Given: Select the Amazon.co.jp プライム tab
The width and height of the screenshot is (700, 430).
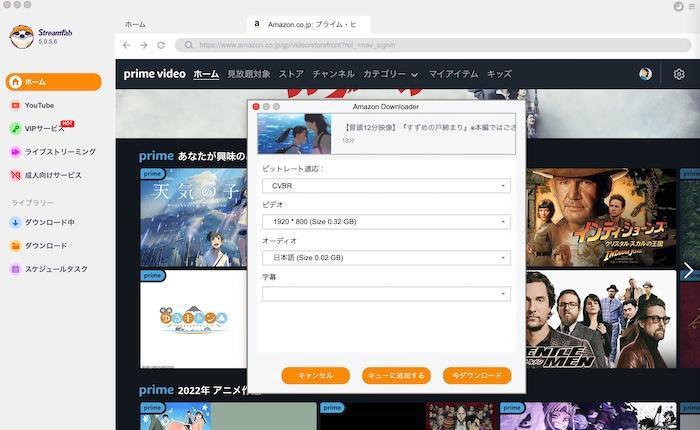Looking at the screenshot, I should coord(308,25).
